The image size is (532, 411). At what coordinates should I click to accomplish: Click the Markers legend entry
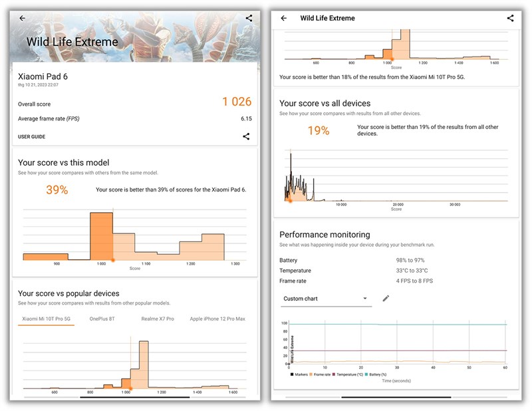(x=299, y=374)
